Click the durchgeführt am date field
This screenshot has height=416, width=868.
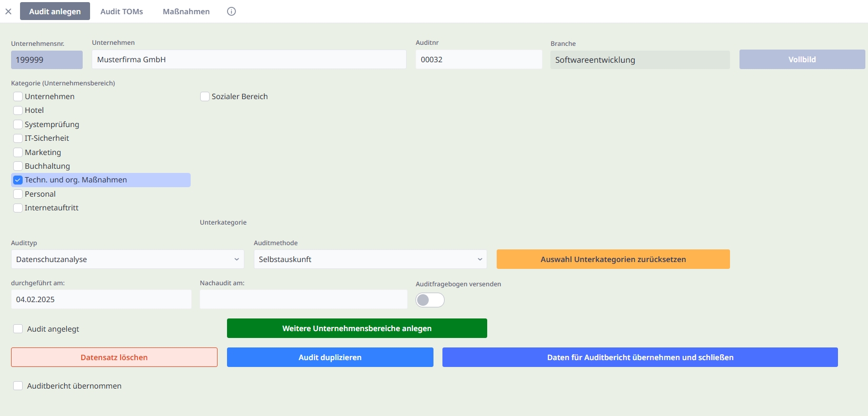101,299
